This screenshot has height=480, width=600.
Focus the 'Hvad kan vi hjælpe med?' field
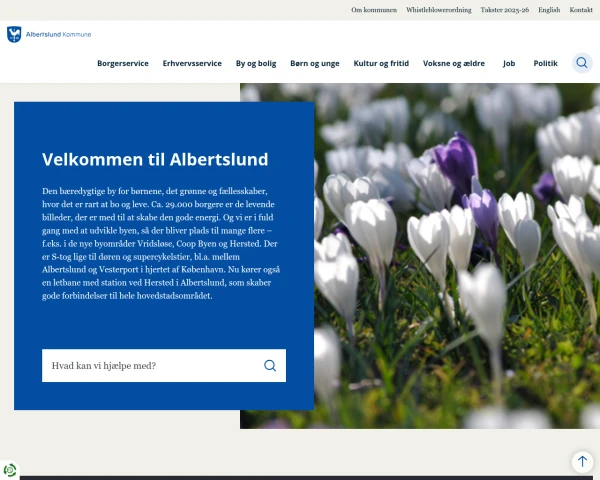click(150, 366)
